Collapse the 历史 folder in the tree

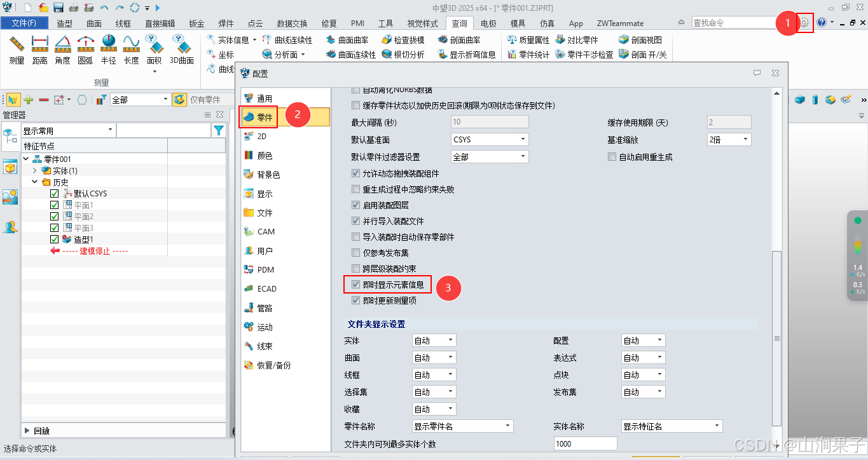point(35,181)
